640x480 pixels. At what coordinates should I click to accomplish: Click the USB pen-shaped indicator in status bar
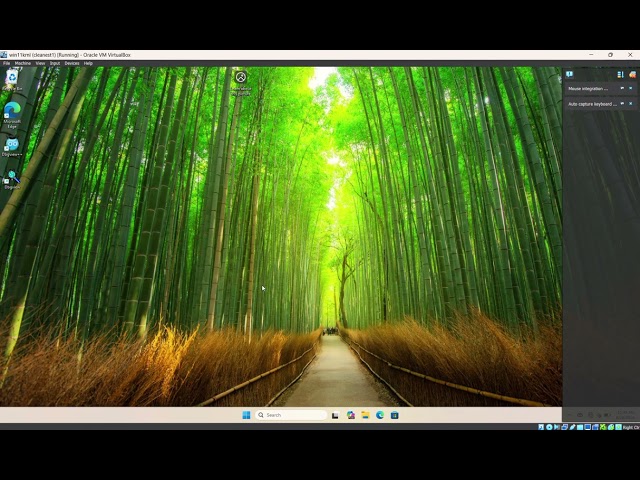(x=572, y=427)
